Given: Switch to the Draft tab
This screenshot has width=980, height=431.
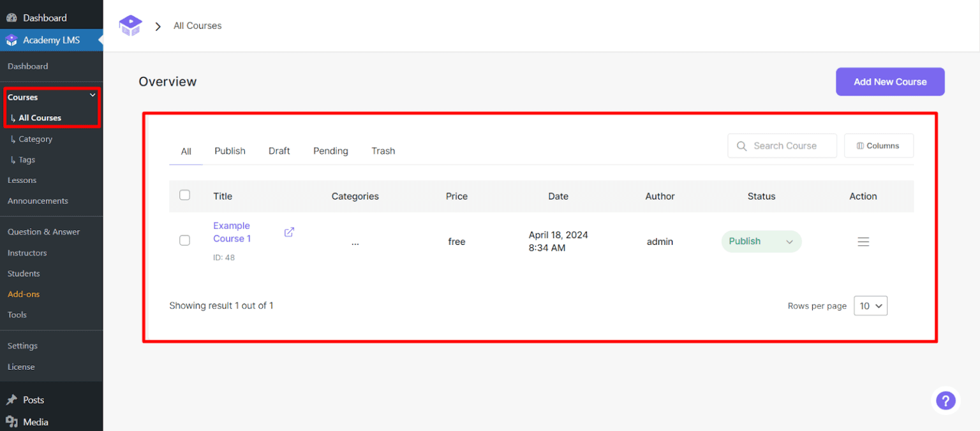Looking at the screenshot, I should click(279, 150).
